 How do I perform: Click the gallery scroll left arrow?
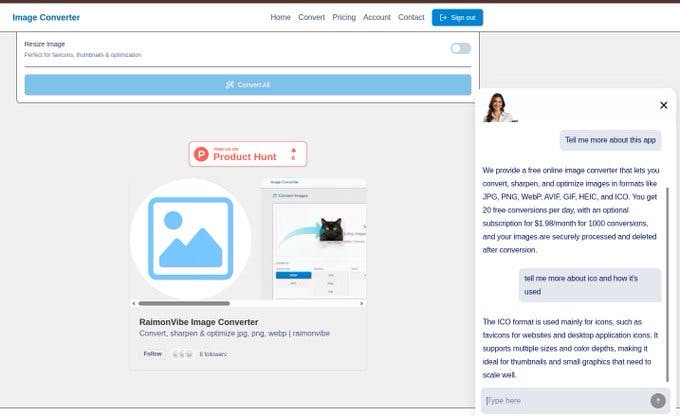134,304
